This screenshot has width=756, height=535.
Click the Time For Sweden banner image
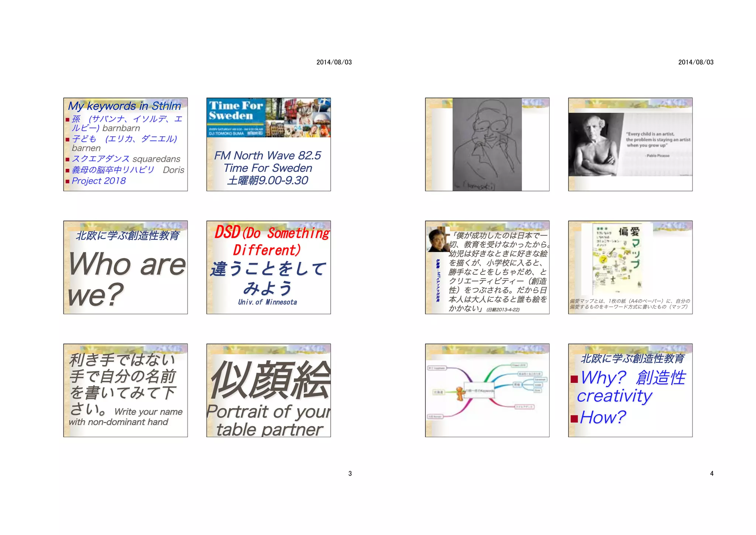(x=268, y=117)
